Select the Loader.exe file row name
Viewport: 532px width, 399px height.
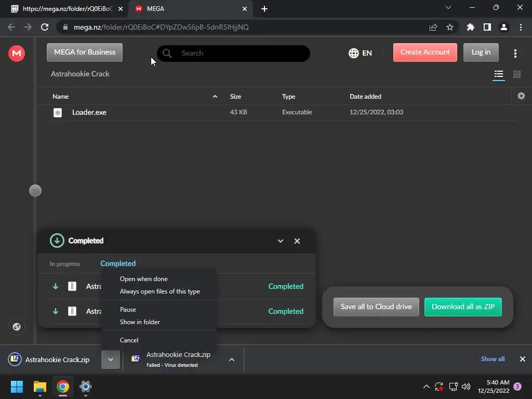(x=89, y=112)
